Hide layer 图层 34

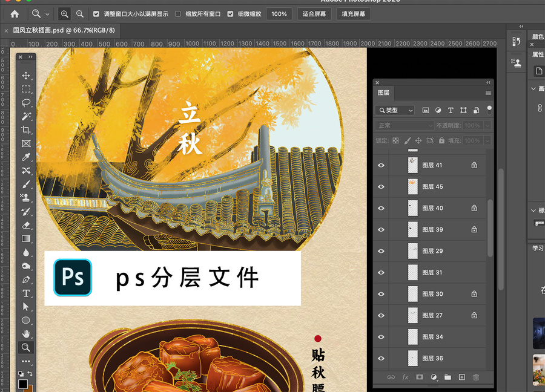tap(381, 337)
